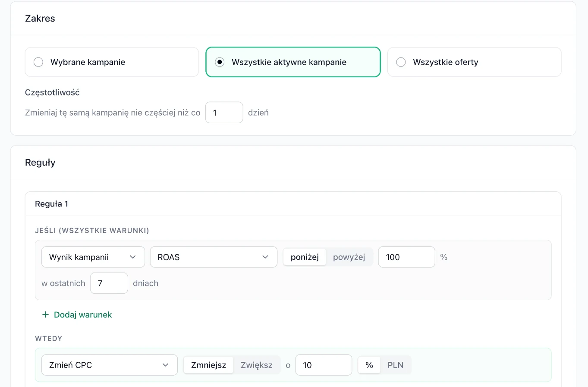Select the Wybrane kampanie radio option

(112, 62)
